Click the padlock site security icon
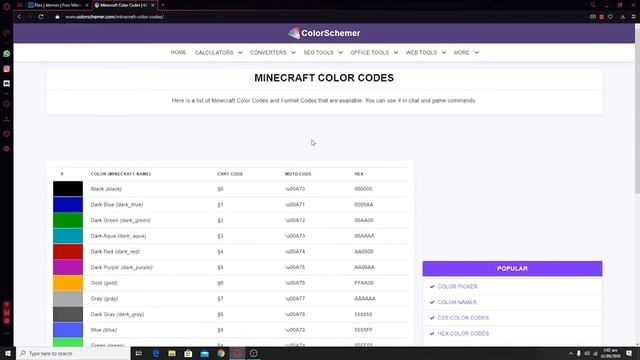This screenshot has width=640, height=360. pyautogui.click(x=57, y=17)
